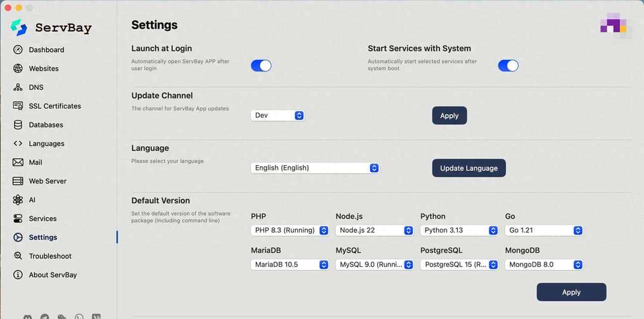
Task: Open the Dashboard icon in sidebar
Action: coord(18,50)
